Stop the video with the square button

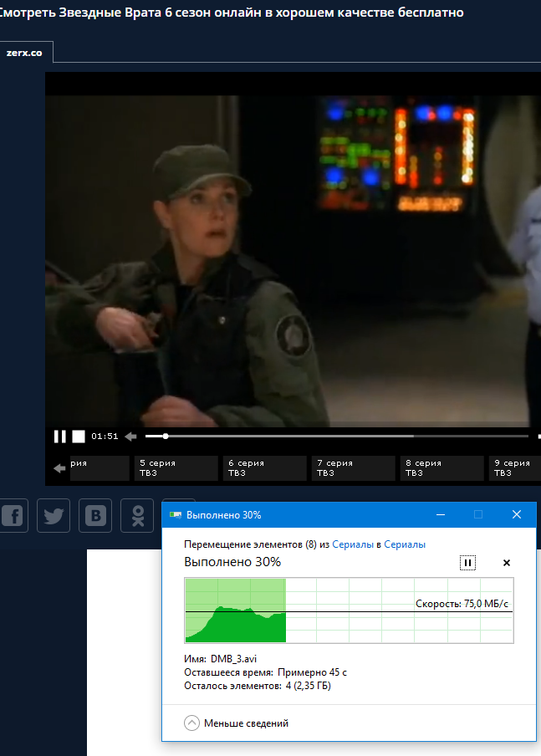pyautogui.click(x=79, y=437)
